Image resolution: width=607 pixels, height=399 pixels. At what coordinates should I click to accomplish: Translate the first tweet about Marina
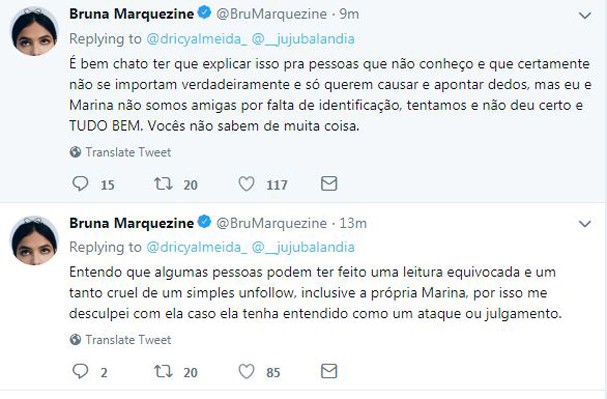pos(120,152)
